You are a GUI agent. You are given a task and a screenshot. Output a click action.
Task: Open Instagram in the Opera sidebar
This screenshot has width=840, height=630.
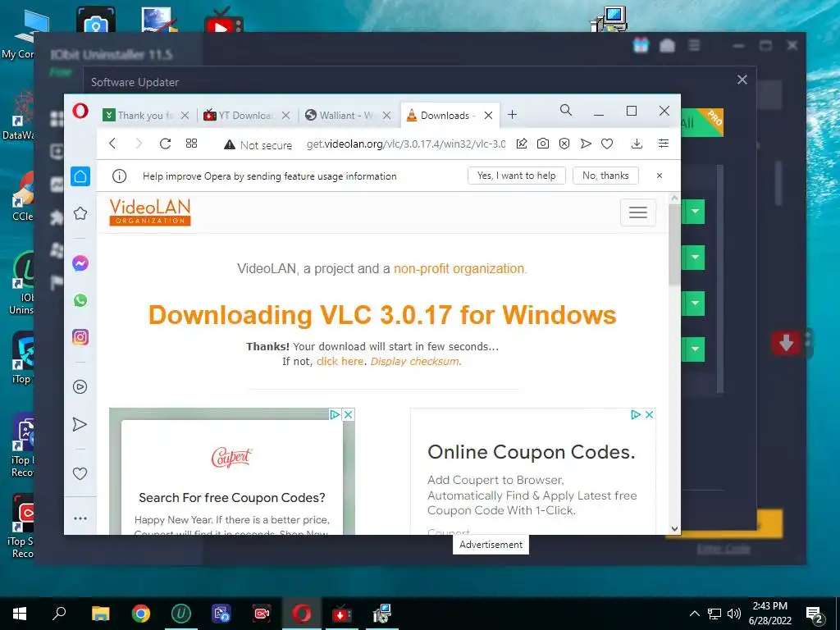(x=80, y=337)
